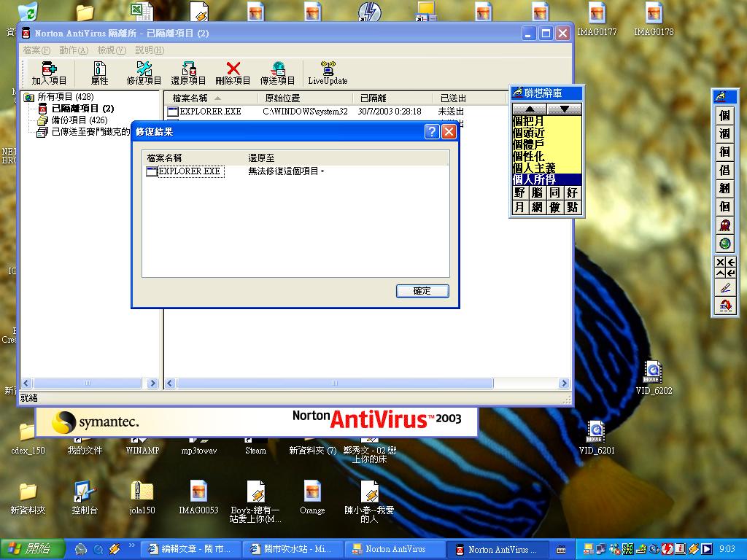Open 新資料夾 folder on desktop
This screenshot has height=560, width=747.
pyautogui.click(x=28, y=497)
